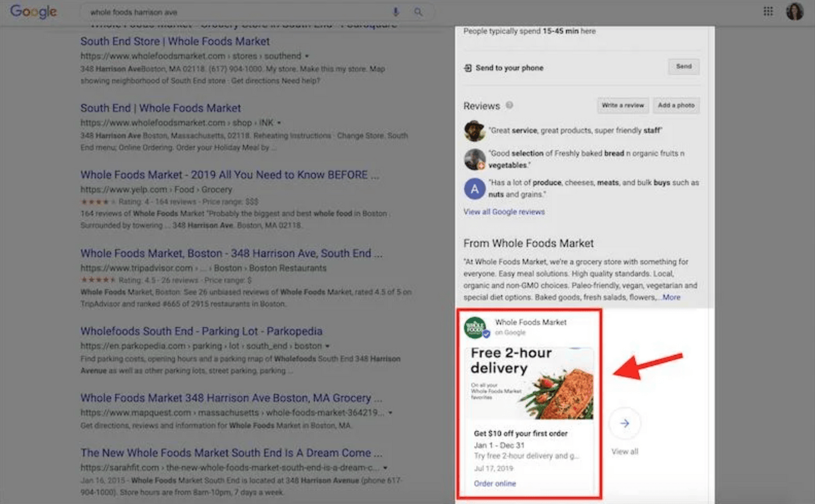815x504 pixels.
Task: Open first reviewer's profile photo
Action: (x=474, y=131)
